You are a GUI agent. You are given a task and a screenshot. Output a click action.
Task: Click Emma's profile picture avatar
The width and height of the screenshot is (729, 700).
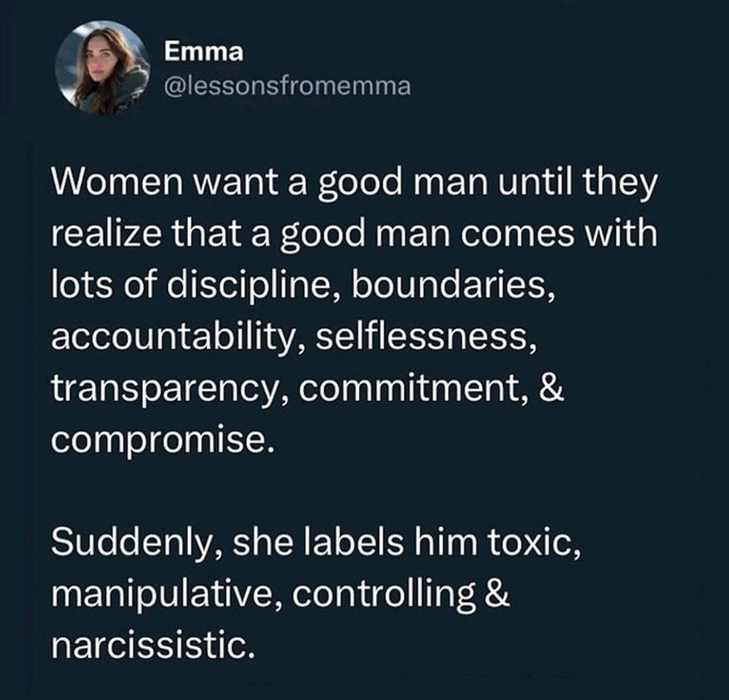pyautogui.click(x=102, y=67)
